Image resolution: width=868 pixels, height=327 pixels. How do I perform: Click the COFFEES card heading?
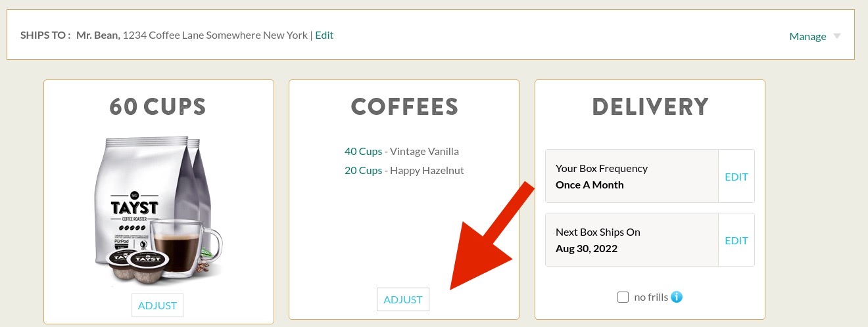click(404, 107)
